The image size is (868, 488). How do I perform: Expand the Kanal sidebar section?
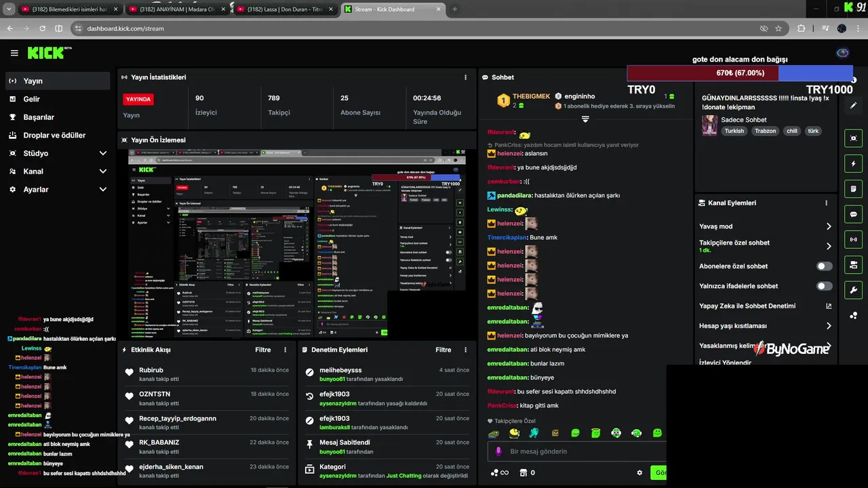(x=103, y=171)
